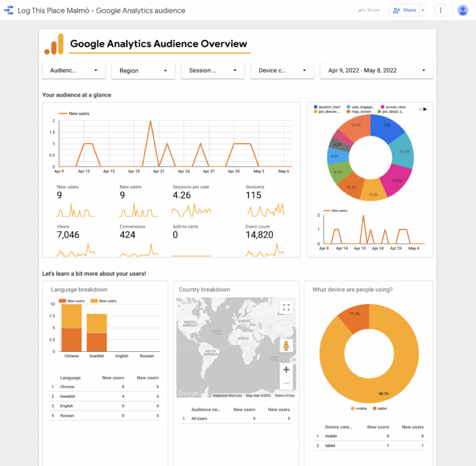Click the screen_view legend swatch
476x466 pixels.
click(383, 107)
